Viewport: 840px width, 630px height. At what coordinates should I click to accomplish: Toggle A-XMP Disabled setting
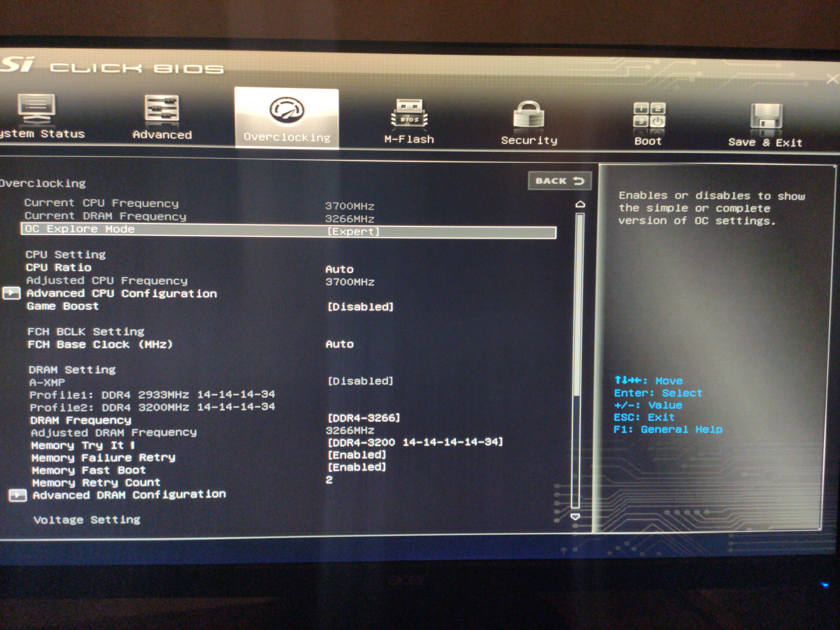[x=360, y=380]
